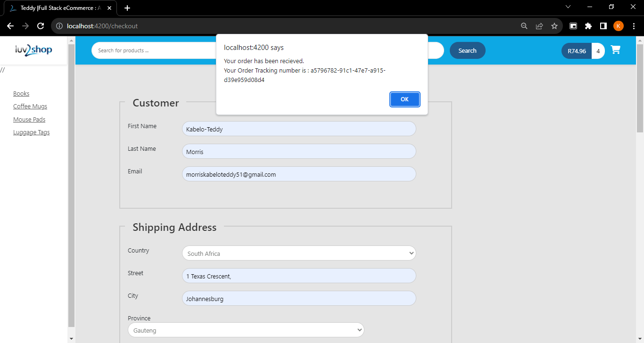The width and height of the screenshot is (644, 343).
Task: Click the share page icon
Action: point(539,26)
